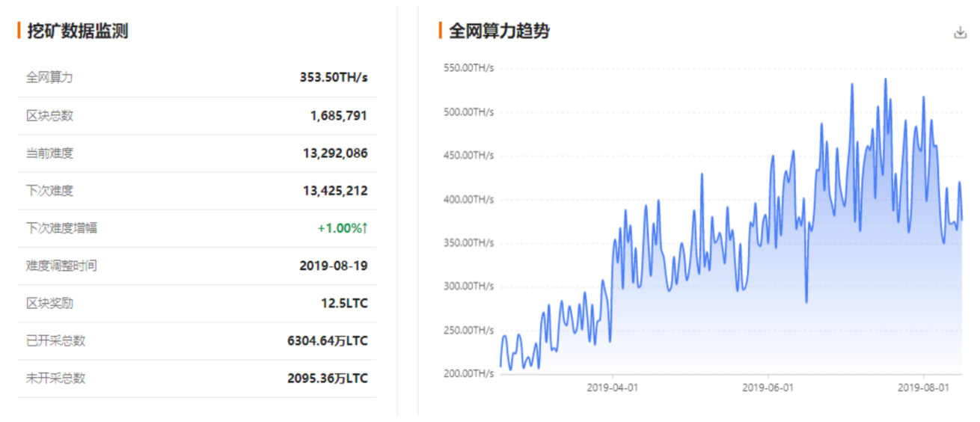This screenshot has height=422, width=980.
Task: Select the value 6304.64万LTC
Action: pos(328,340)
